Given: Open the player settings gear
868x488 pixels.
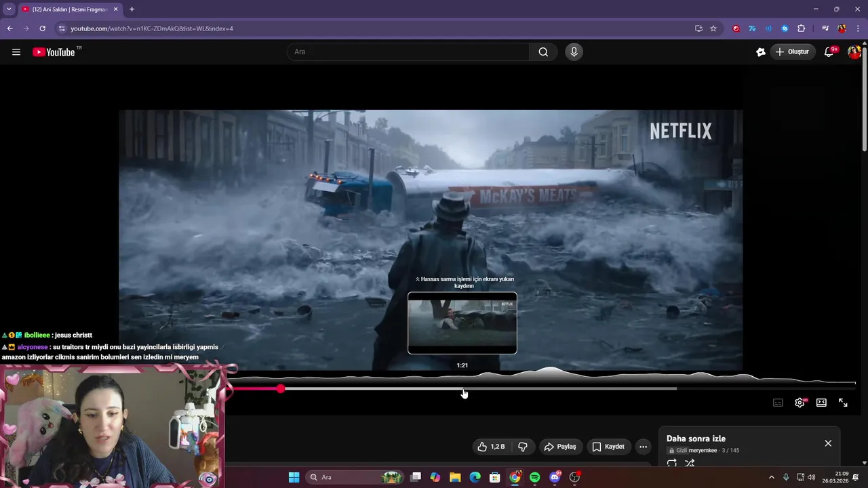Looking at the screenshot, I should tap(800, 403).
